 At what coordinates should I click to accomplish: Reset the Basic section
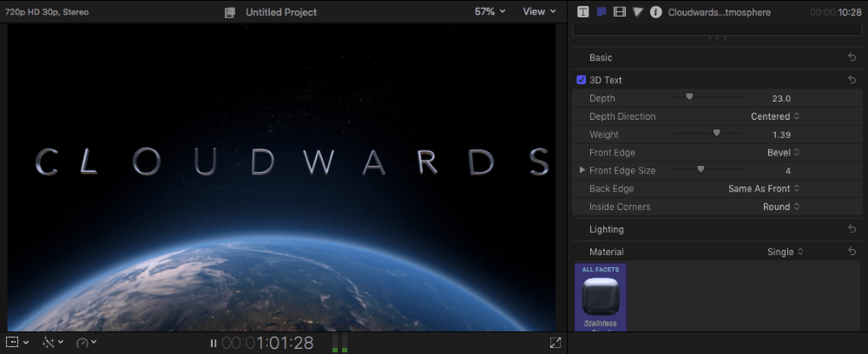point(852,57)
